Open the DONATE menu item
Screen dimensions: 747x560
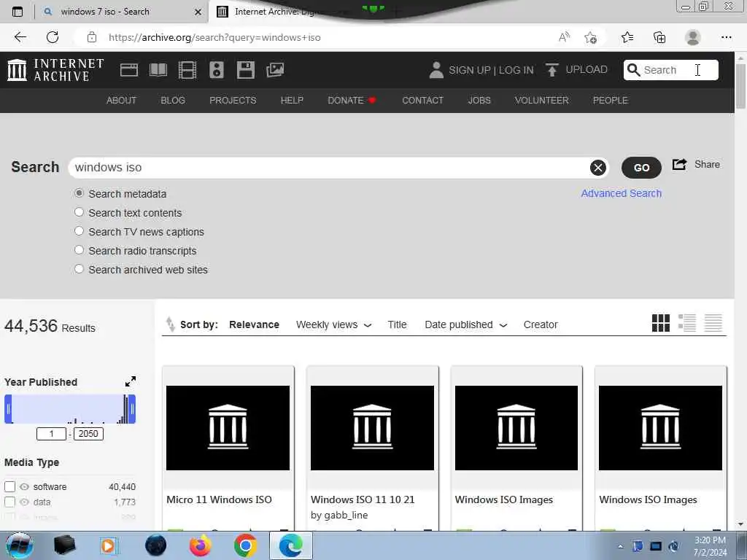352,101
